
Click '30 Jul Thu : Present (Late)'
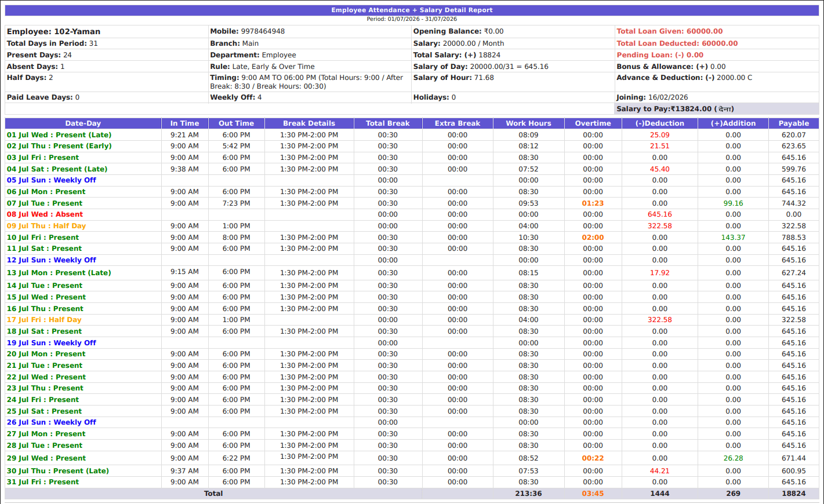pos(58,471)
